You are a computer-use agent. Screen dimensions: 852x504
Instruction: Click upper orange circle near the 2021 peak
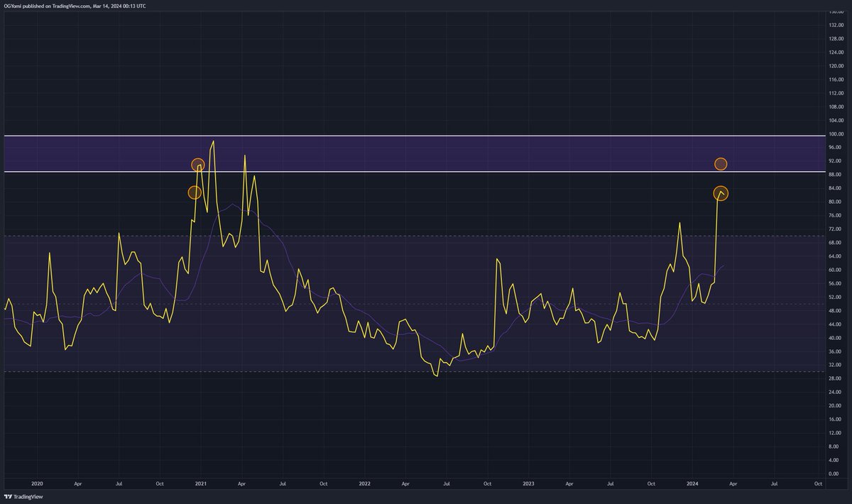pos(198,165)
